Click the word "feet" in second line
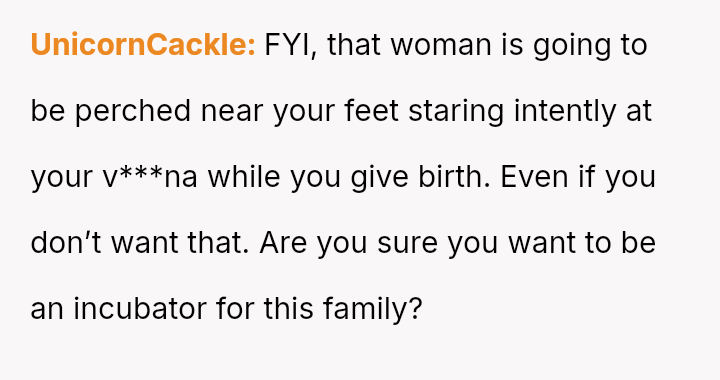This screenshot has height=380, width=720. point(371,111)
